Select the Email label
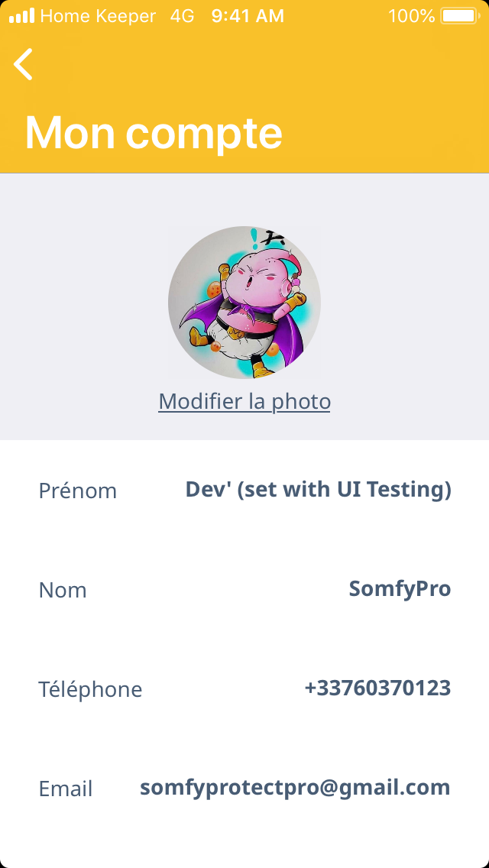 tap(66, 789)
